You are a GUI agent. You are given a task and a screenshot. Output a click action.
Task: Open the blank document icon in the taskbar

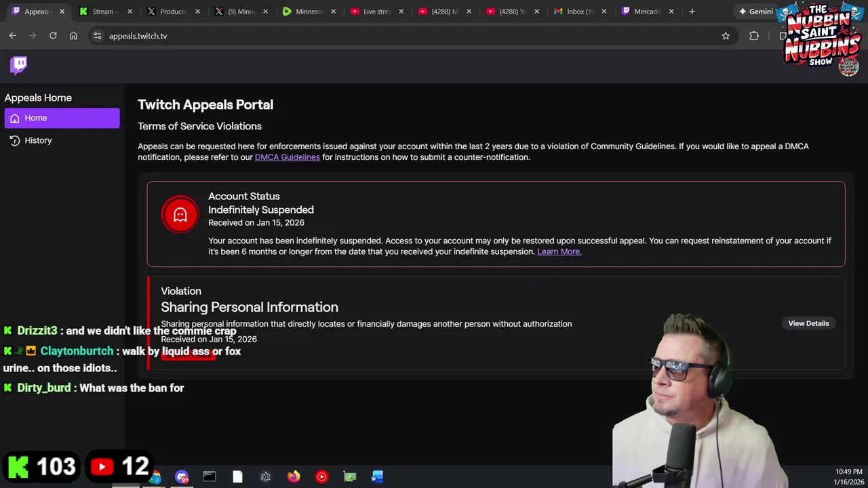[x=237, y=477]
